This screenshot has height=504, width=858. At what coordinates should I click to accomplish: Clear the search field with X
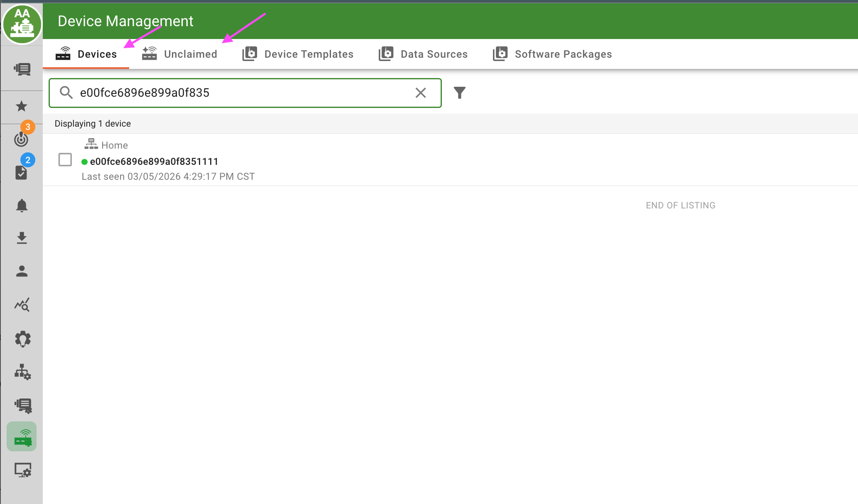tap(420, 93)
